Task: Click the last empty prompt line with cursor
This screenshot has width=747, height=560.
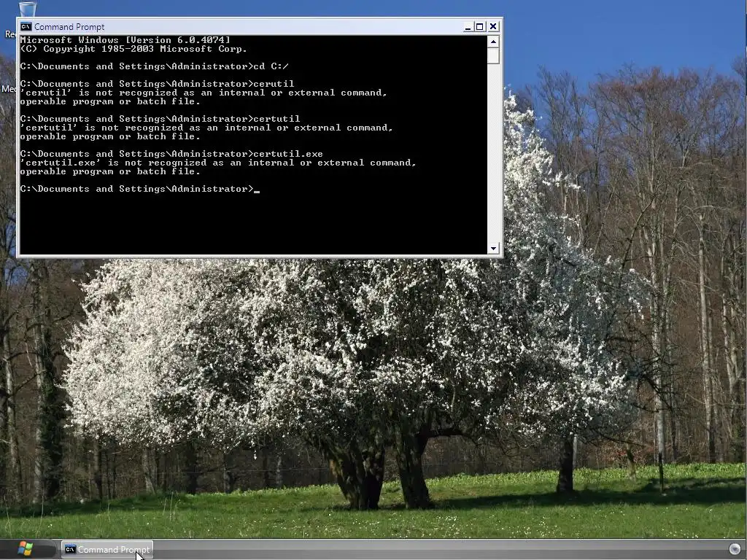Action: (x=140, y=189)
